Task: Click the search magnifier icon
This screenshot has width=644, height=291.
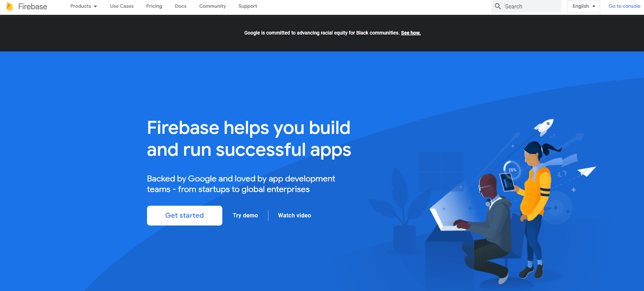Action: click(498, 6)
